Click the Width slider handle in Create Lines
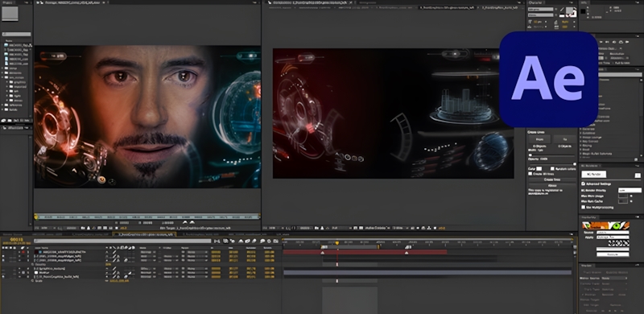Screen dimensions: 644x314 click(530, 155)
